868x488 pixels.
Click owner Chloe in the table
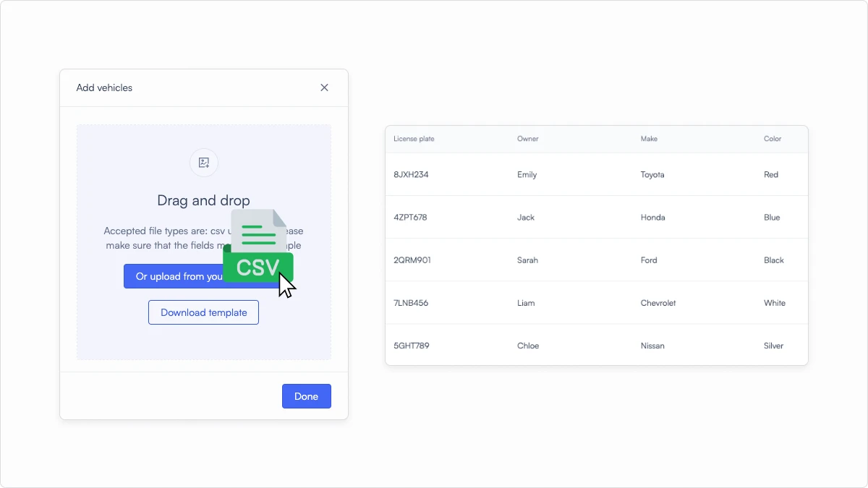pos(528,346)
